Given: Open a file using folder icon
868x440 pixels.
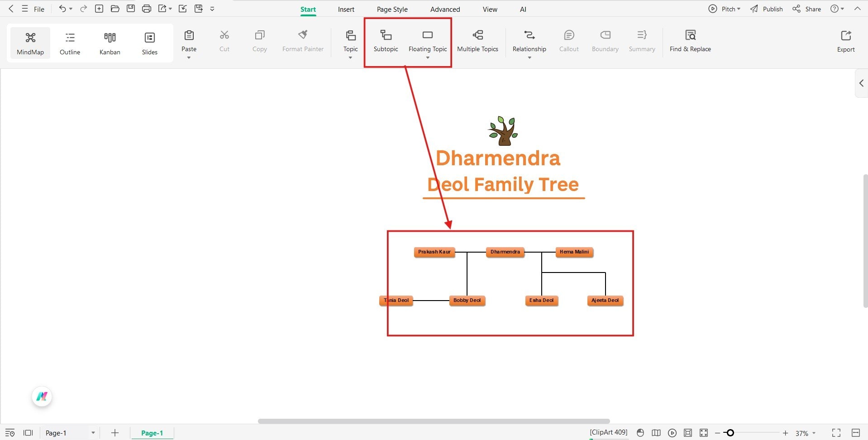Looking at the screenshot, I should 115,9.
